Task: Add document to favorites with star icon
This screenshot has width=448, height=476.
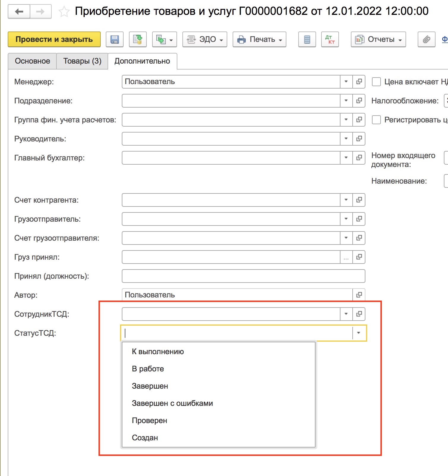Action: (x=64, y=12)
